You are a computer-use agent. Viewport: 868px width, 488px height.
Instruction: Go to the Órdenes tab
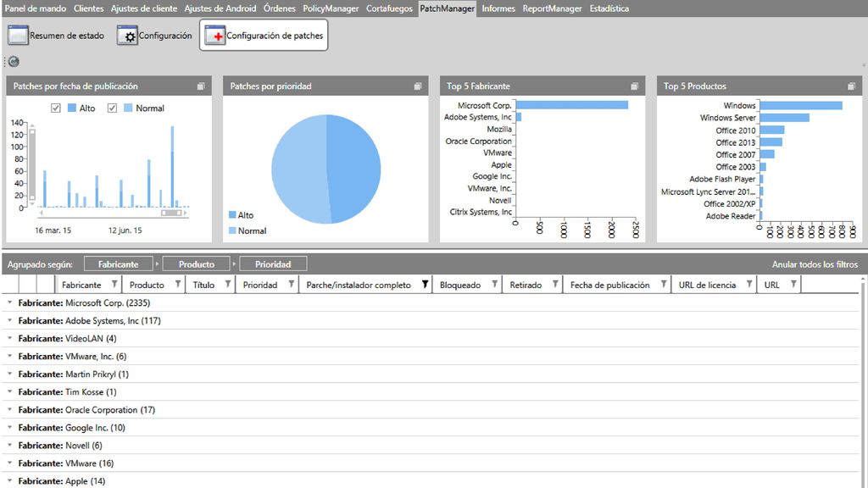coord(280,8)
